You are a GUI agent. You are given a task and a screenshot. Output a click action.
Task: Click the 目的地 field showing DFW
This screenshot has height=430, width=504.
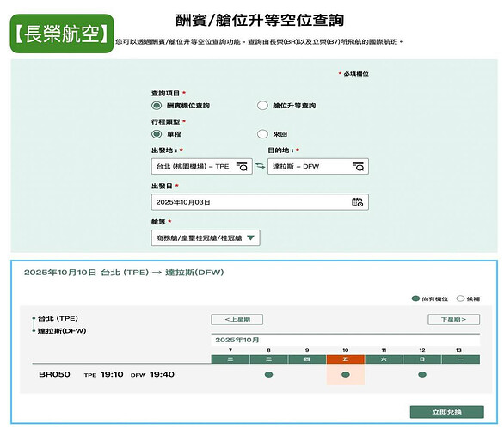pos(318,166)
